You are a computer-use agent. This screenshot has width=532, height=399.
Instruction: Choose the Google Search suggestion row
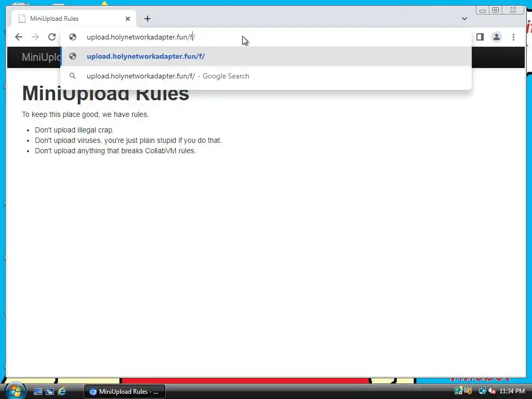(266, 76)
